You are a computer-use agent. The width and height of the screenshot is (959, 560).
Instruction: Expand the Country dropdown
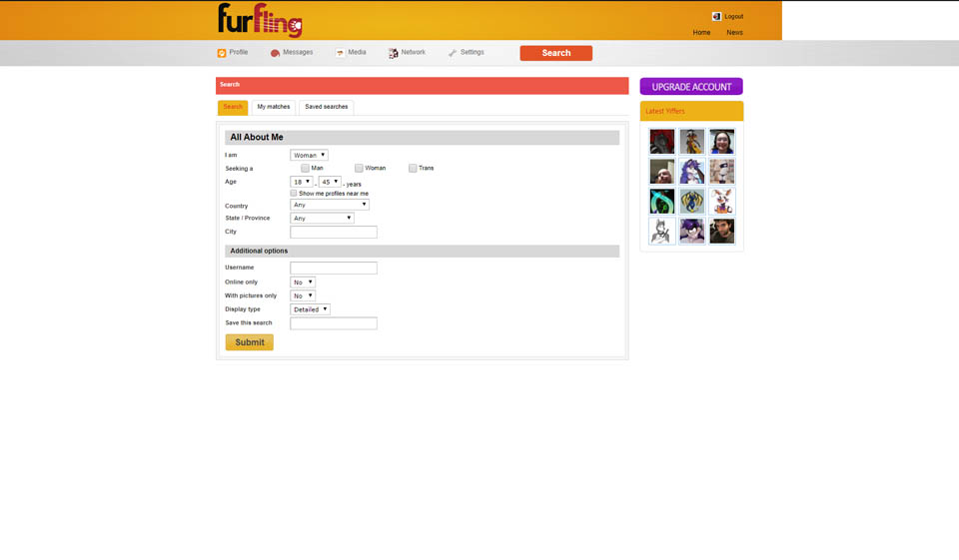(x=329, y=205)
